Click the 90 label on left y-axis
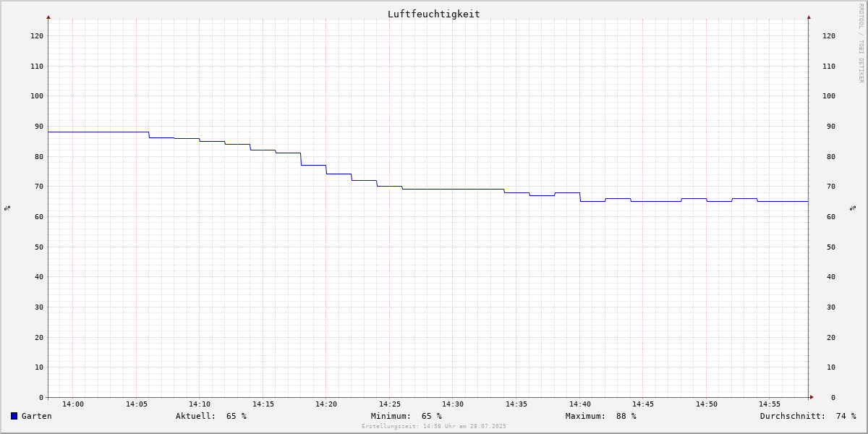This screenshot has width=868, height=434. [39, 126]
